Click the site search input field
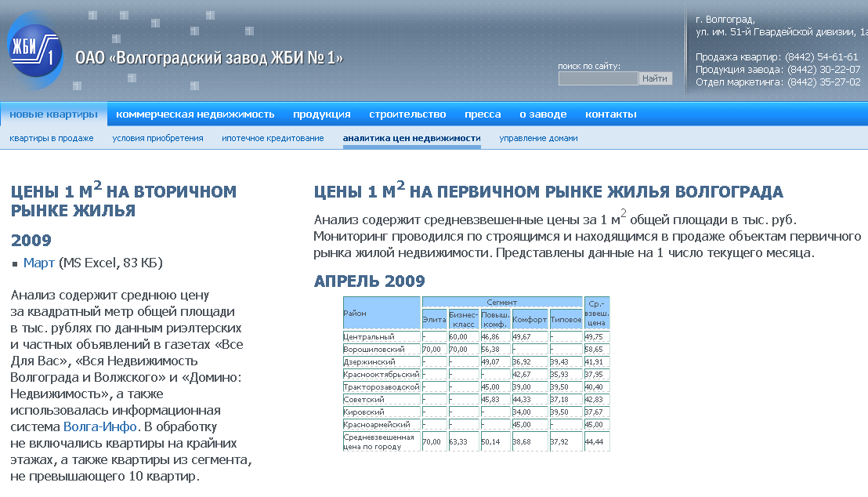The image size is (868, 497). [x=598, y=78]
